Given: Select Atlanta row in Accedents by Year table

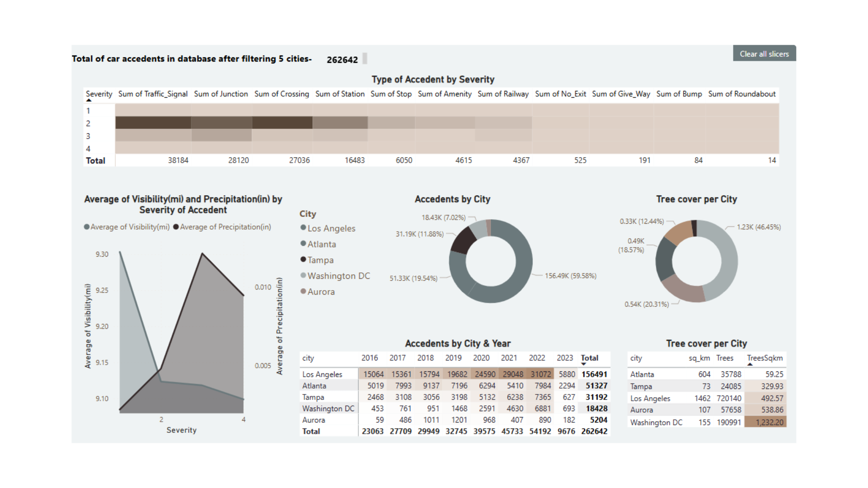Looking at the screenshot, I should [x=455, y=385].
